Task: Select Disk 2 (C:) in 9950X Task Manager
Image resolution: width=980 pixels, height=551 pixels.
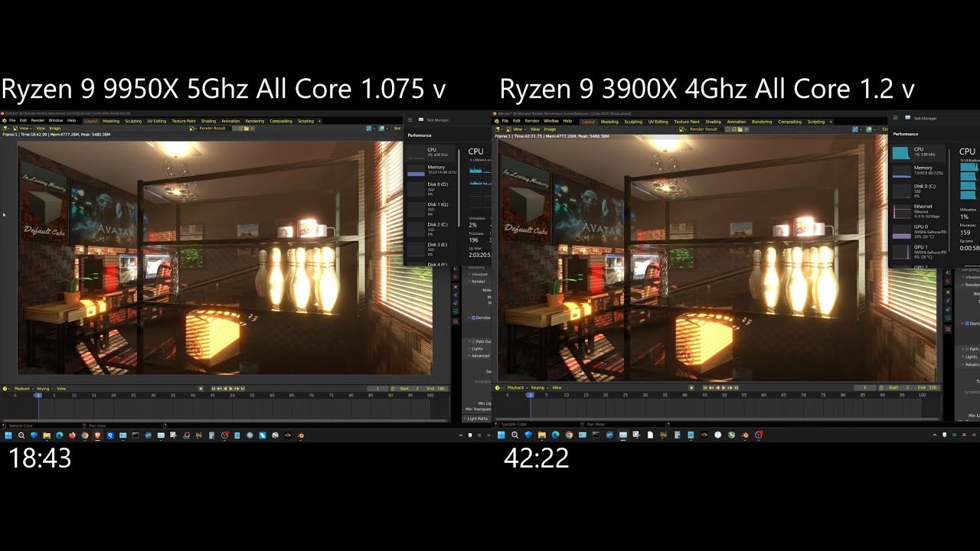Action: (x=431, y=230)
